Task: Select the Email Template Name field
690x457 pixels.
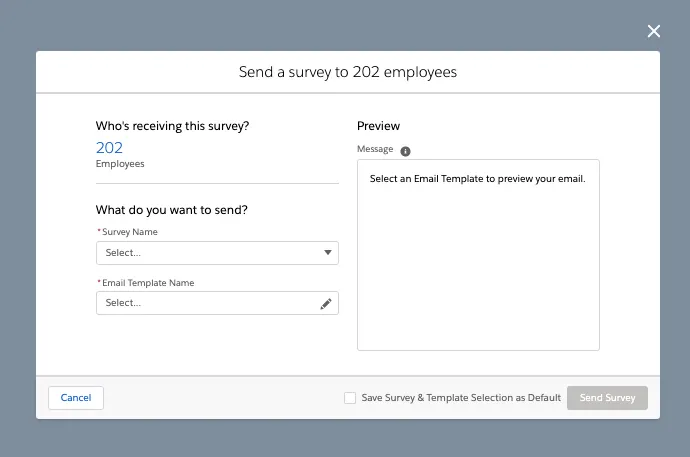Action: coord(217,303)
